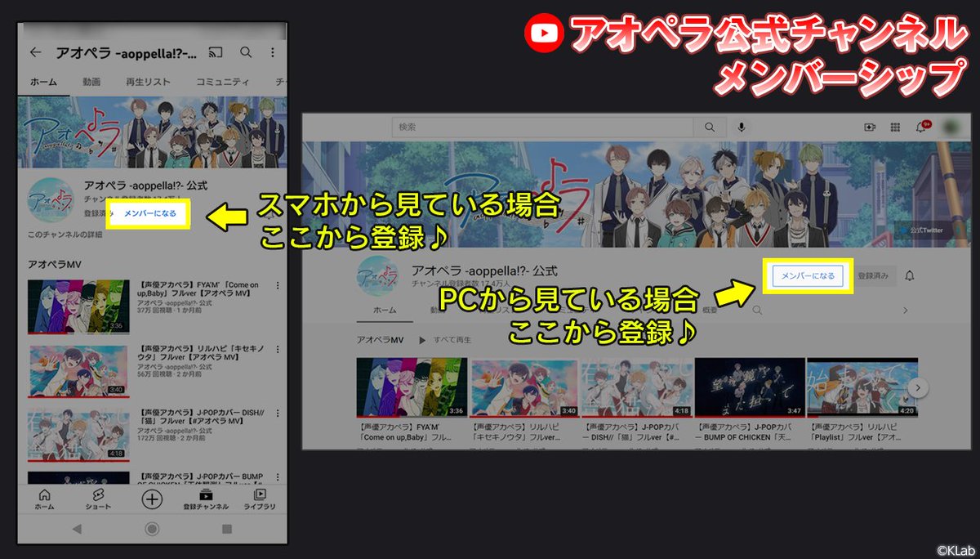Viewport: 980px width, 559px height.
Task: Select the 再生リスト tab on the phone channel page
Action: pos(148,82)
